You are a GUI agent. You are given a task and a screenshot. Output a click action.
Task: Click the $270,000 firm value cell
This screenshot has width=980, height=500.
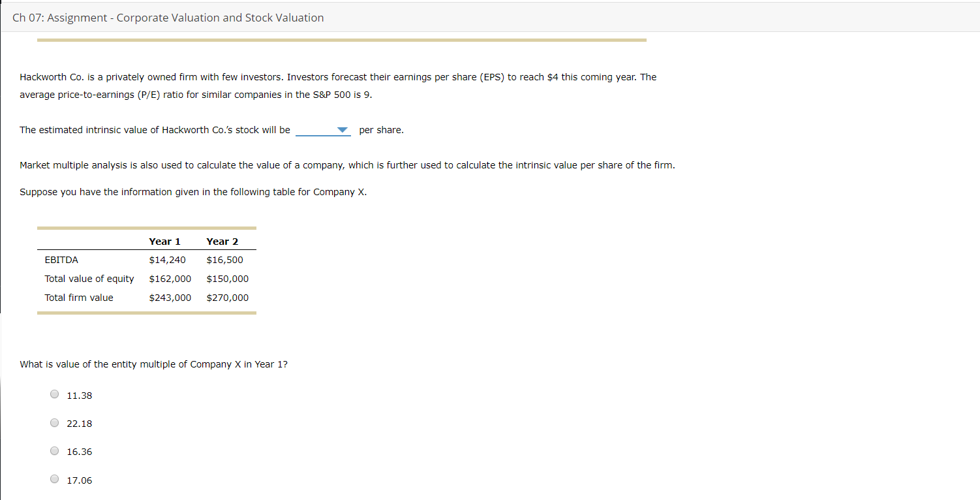point(227,297)
